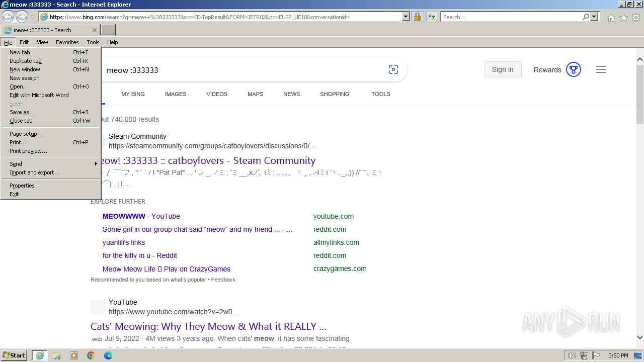Select Print preview... entry
The image size is (644, 362).
click(50, 151)
